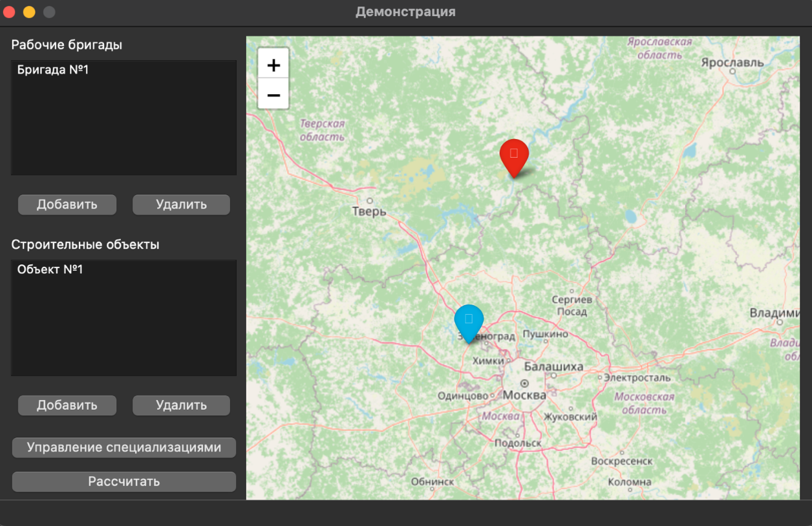Close the Демонстрация window
812x526 pixels.
click(9, 12)
